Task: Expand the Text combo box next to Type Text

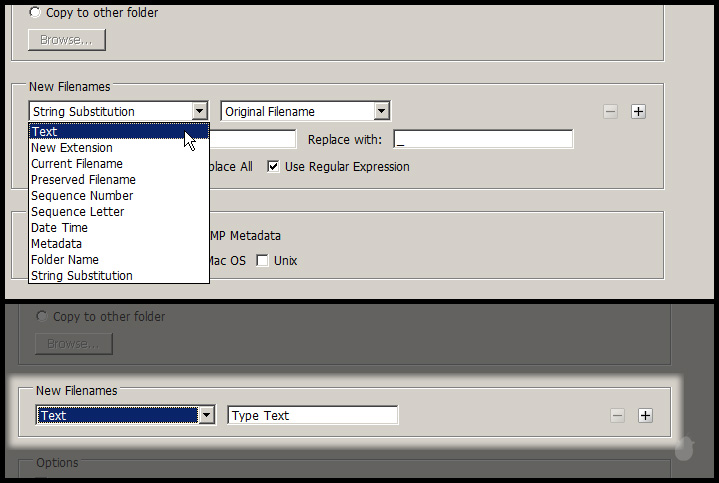Action: coord(207,415)
